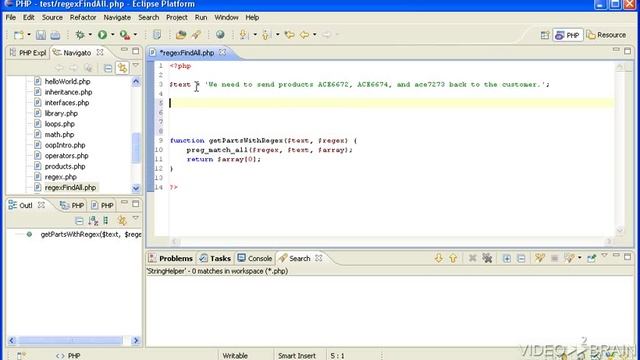Click Collapse All icon in Outline toolbar
640x360 pixels.
79,221
